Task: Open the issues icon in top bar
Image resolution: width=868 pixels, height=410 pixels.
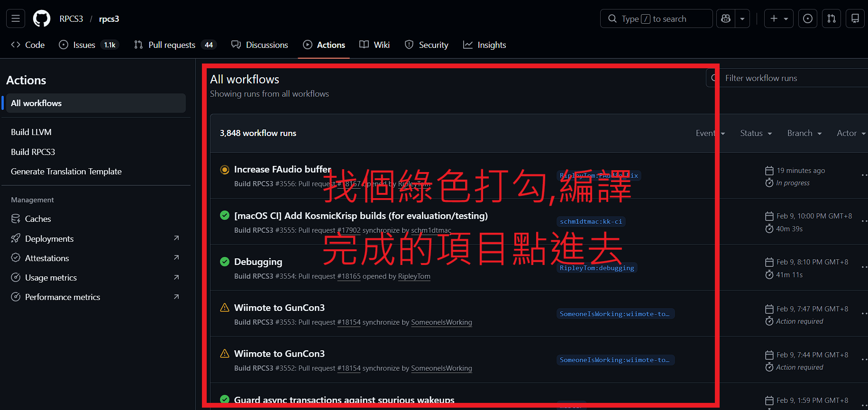Action: [808, 18]
